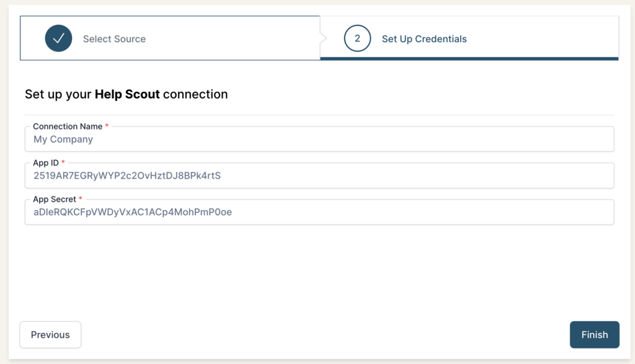Click the bold Help Scout text in heading

[127, 94]
